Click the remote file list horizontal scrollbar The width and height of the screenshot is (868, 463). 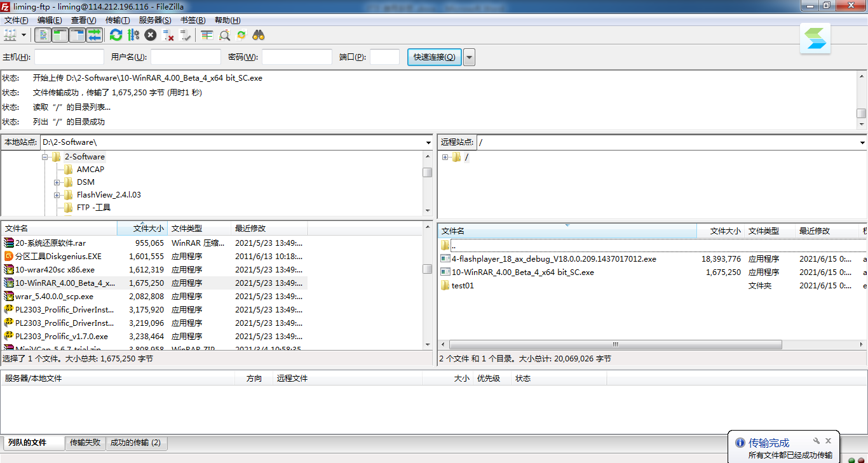[x=615, y=344]
